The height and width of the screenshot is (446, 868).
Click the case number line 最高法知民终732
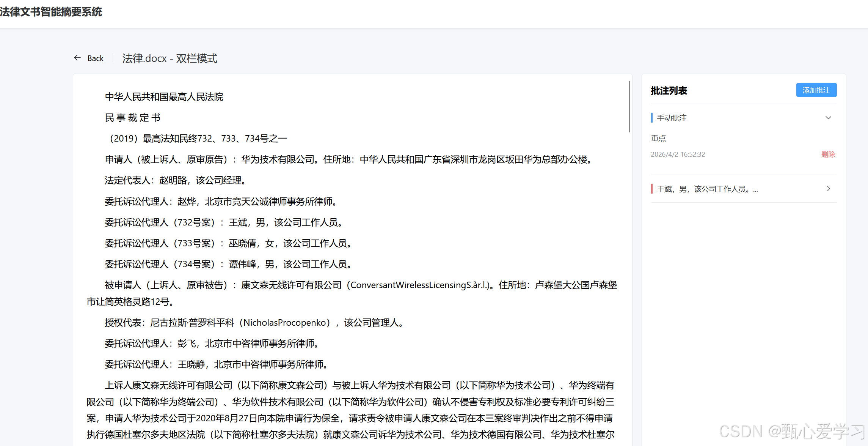[x=196, y=139]
